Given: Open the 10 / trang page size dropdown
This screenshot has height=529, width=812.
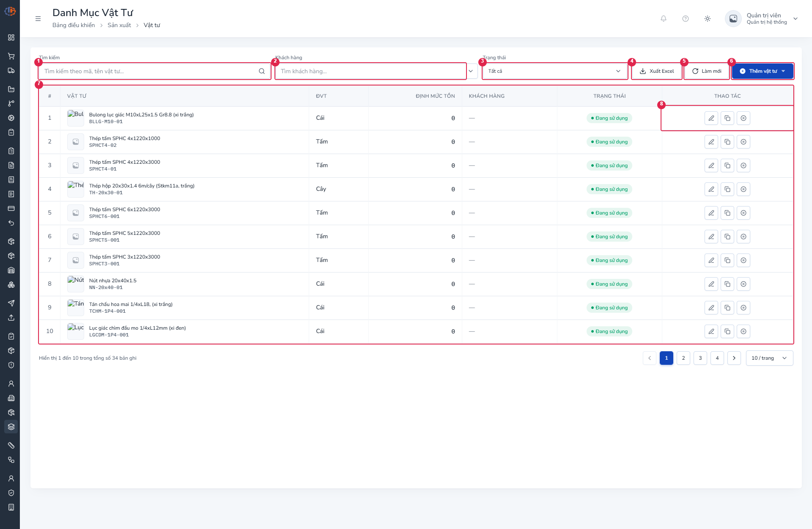Looking at the screenshot, I should (770, 358).
